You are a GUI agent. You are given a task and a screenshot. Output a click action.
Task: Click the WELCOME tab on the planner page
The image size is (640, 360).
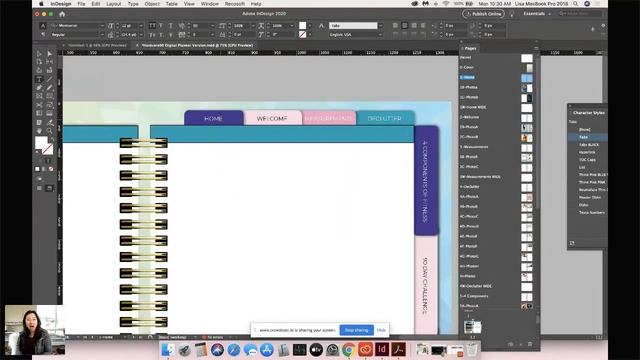pyautogui.click(x=272, y=118)
